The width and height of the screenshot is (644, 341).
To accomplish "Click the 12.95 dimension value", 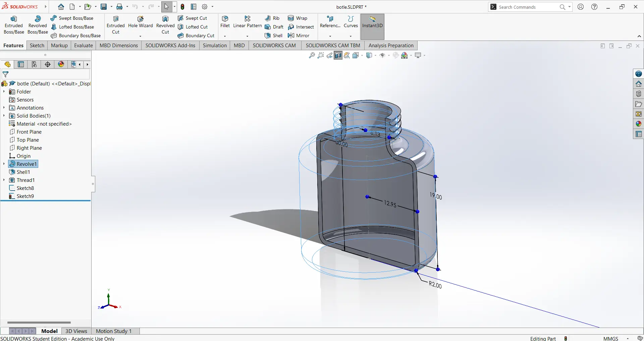I will (390, 203).
